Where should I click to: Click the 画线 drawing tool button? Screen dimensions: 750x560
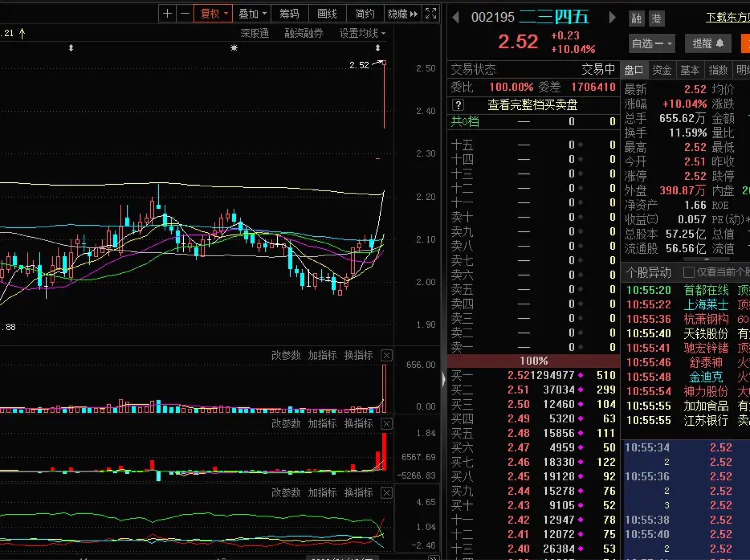pos(327,14)
